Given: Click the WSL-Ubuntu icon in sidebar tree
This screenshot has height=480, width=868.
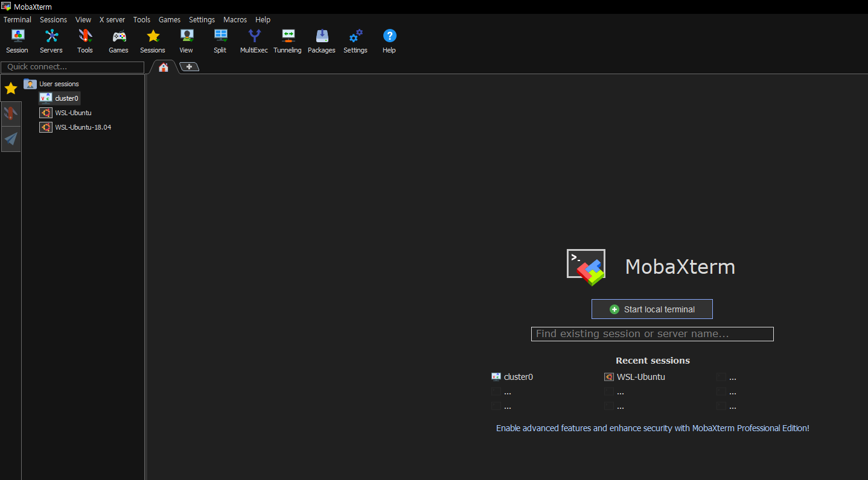Looking at the screenshot, I should (x=45, y=113).
